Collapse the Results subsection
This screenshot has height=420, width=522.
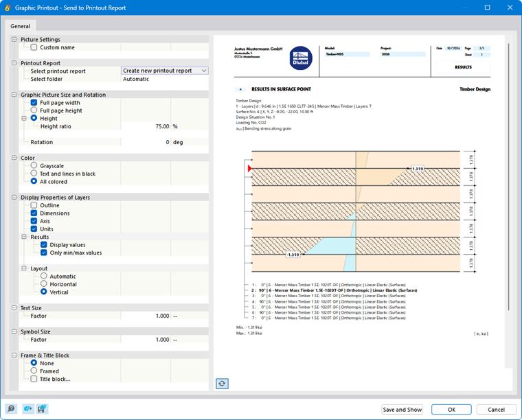(24, 237)
